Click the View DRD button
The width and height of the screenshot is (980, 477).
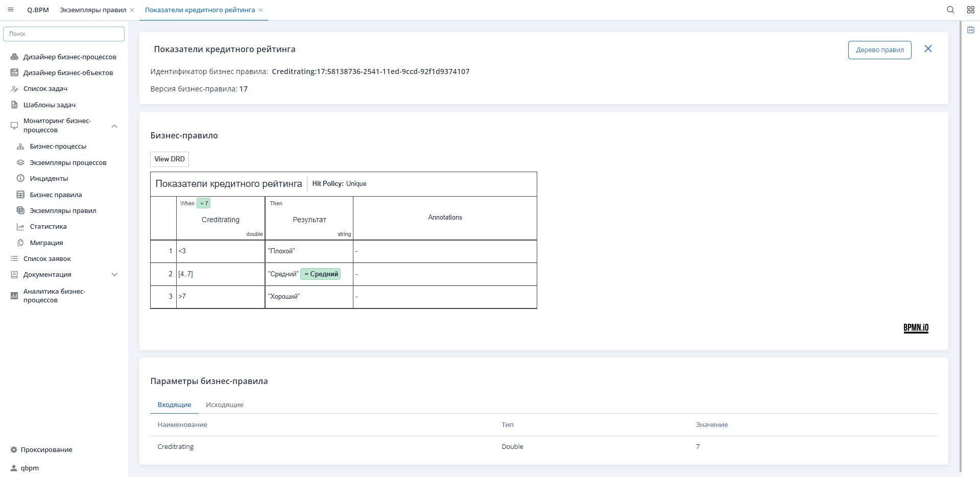(170, 159)
